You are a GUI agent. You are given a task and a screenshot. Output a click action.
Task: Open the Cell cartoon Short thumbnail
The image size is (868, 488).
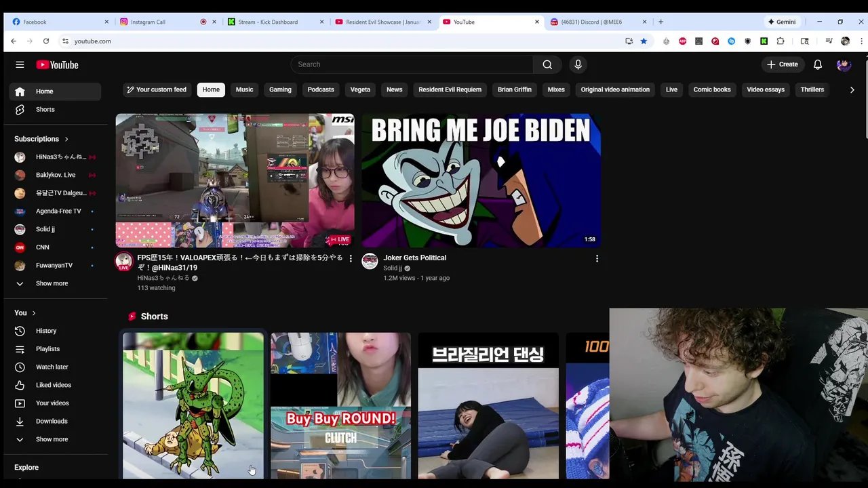point(193,405)
